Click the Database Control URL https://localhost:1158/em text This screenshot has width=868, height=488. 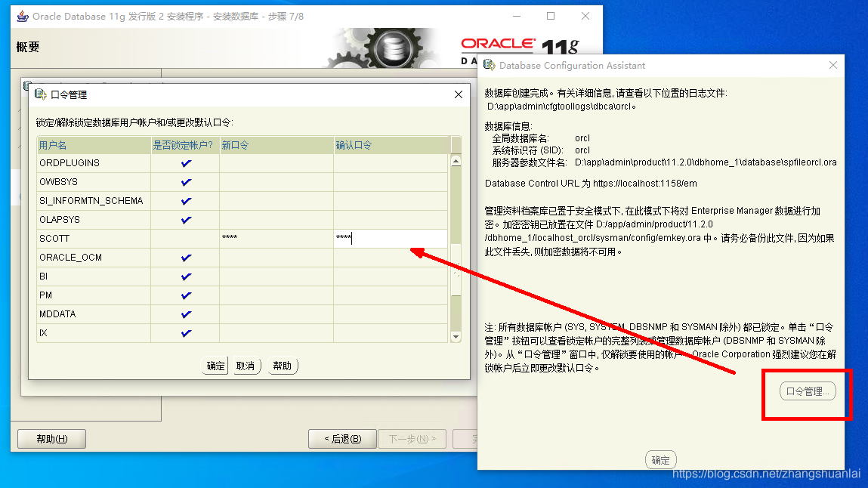click(645, 183)
